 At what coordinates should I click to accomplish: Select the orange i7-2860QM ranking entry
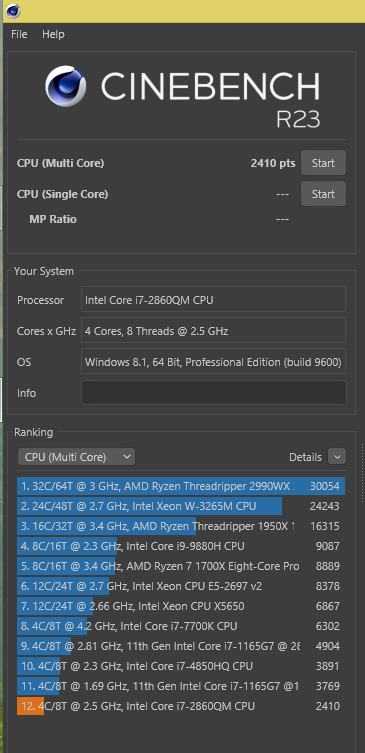(x=181, y=706)
